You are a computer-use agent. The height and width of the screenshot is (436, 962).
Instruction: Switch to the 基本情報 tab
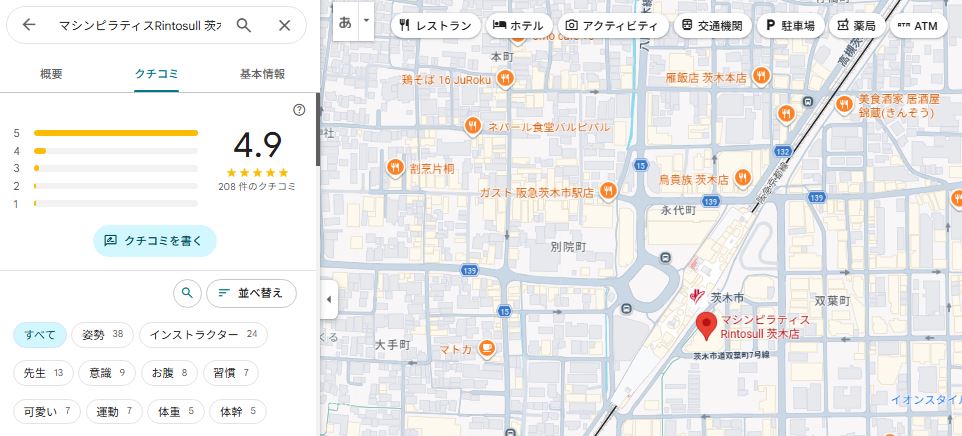[262, 74]
